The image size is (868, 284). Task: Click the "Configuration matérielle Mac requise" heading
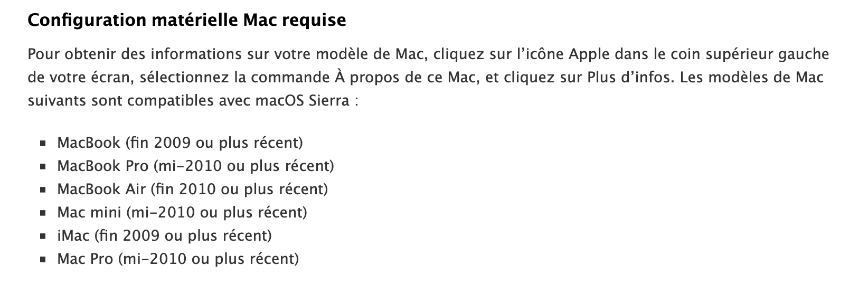[x=186, y=21]
